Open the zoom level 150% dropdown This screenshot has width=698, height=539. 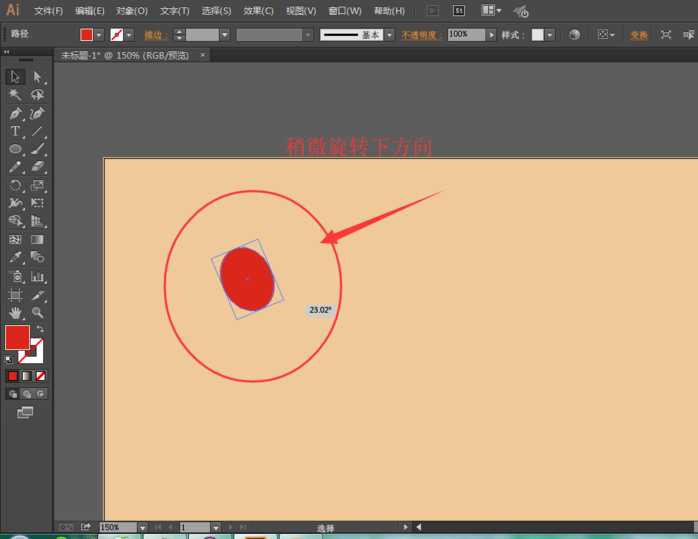142,527
